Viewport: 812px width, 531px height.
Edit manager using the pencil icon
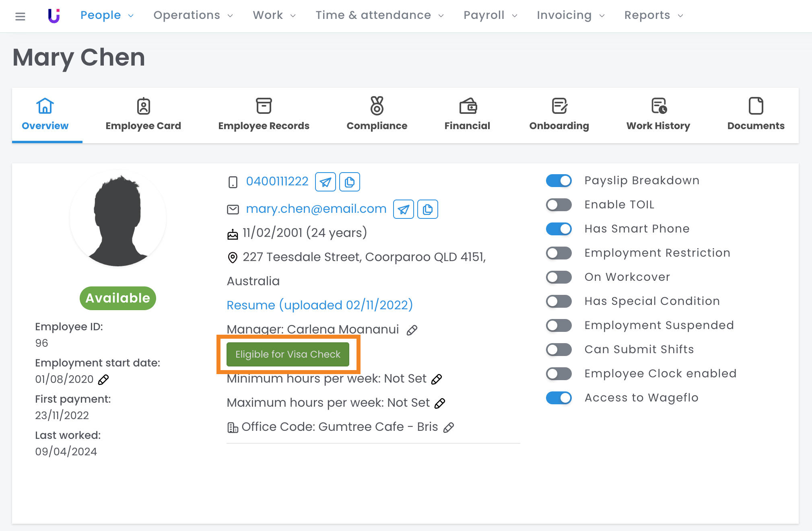(x=412, y=330)
